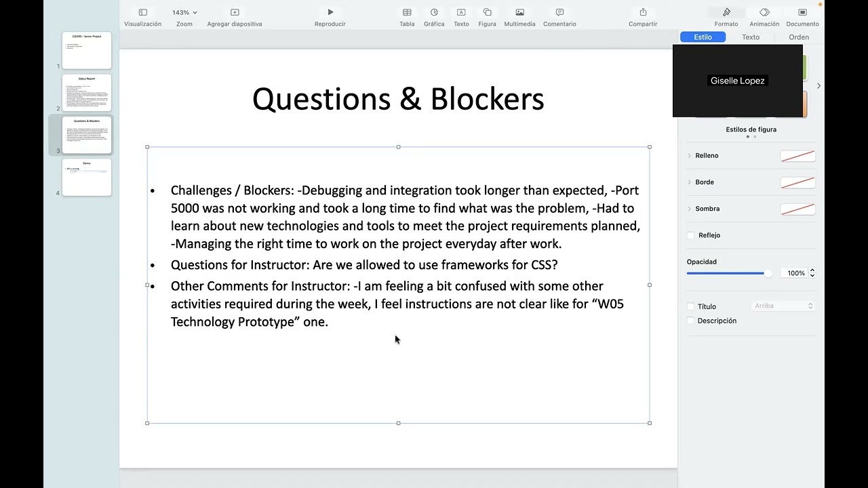Click the Opacidad slider handle
The width and height of the screenshot is (868, 488).
(768, 273)
